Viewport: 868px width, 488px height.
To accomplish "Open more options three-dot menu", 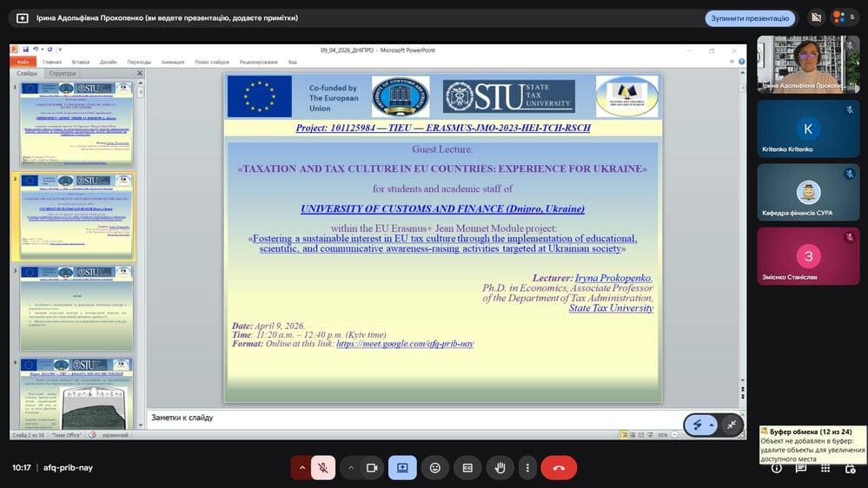I will click(x=527, y=468).
